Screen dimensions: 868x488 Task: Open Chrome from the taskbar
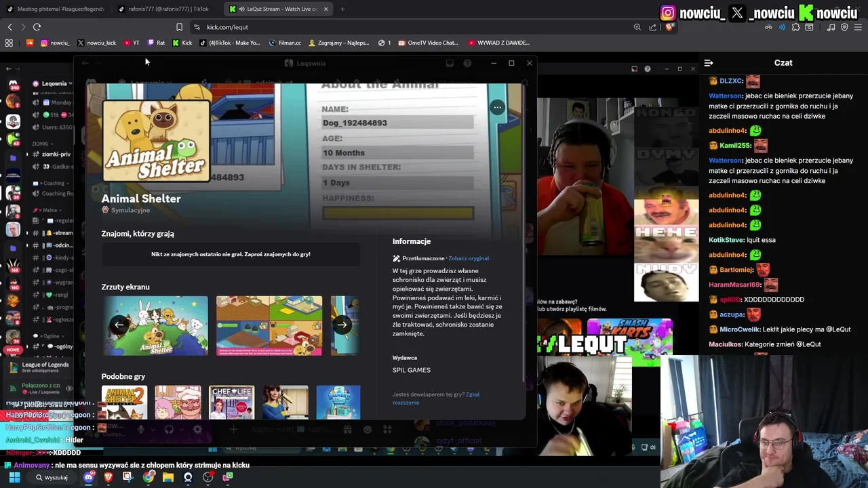[148, 477]
